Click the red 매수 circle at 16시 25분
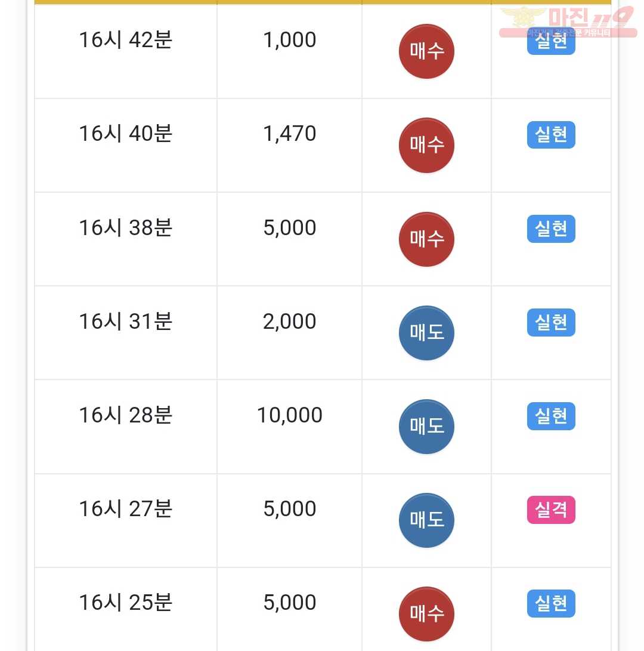The height and width of the screenshot is (651, 644). [x=426, y=614]
